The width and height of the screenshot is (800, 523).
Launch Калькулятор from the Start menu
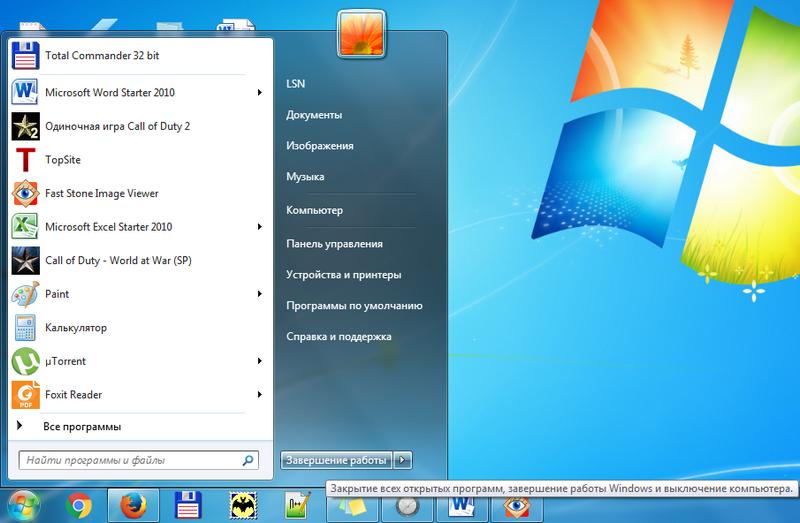tap(138, 328)
